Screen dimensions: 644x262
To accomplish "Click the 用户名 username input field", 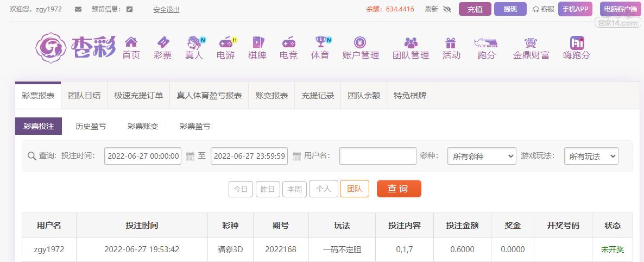I will (x=377, y=157).
